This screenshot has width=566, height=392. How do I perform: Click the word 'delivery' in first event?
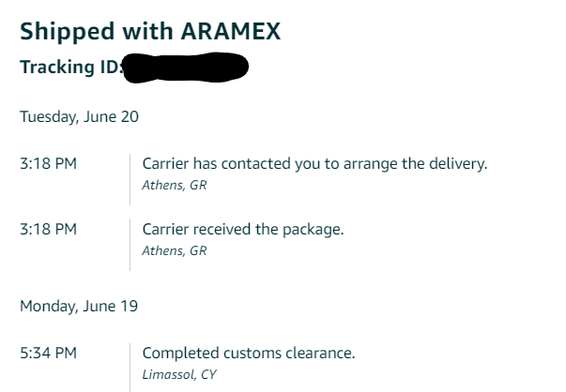point(456,164)
